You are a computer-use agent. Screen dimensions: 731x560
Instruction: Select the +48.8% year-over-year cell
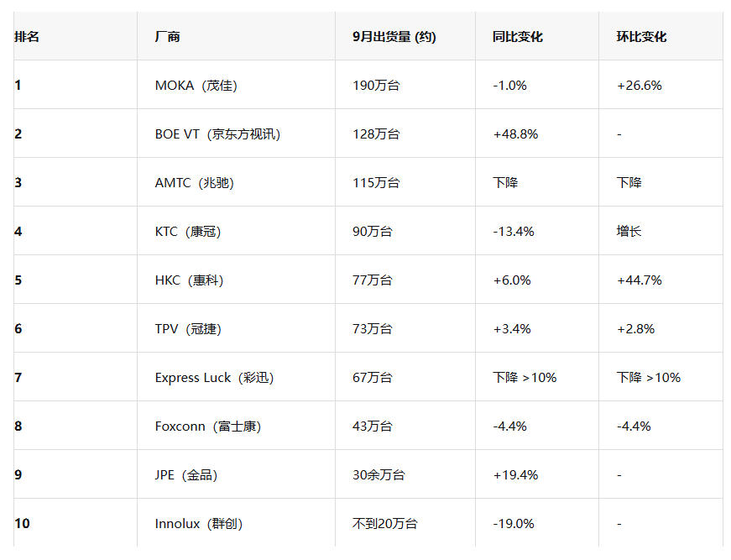[515, 134]
